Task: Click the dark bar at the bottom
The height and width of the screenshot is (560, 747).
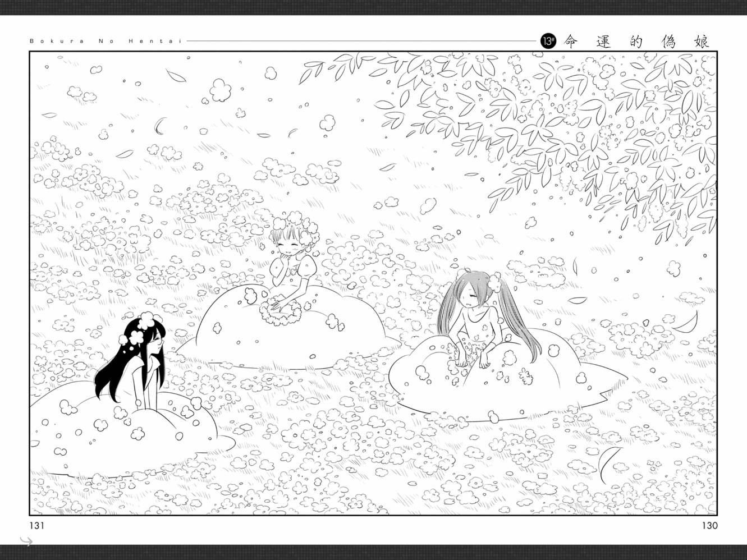Action: click(373, 552)
